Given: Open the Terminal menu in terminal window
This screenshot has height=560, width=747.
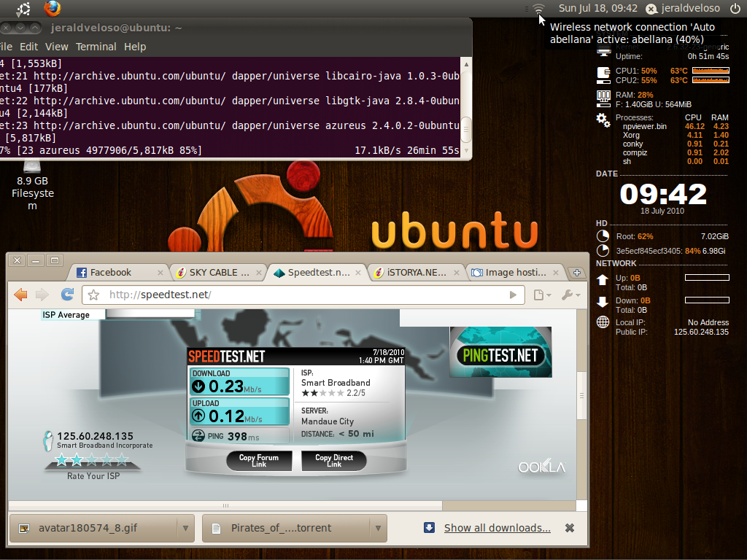Looking at the screenshot, I should pos(96,47).
